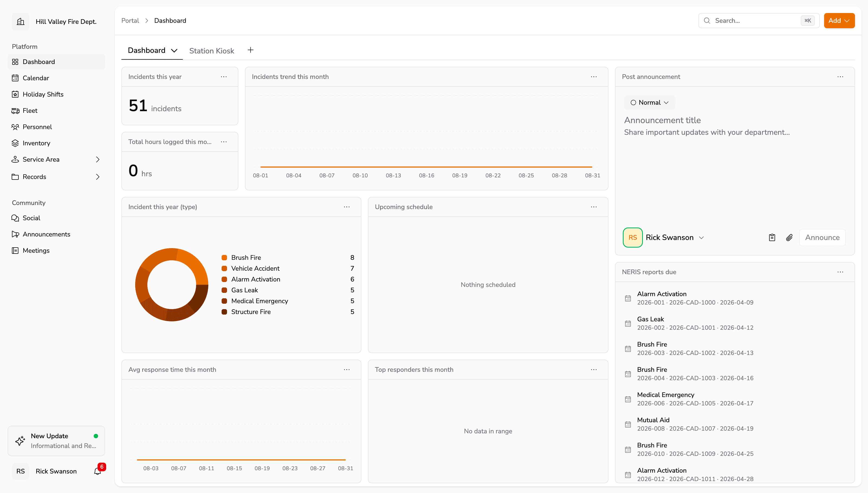Viewport: 868px width, 493px height.
Task: Attach a file with the paperclip icon
Action: (x=789, y=237)
